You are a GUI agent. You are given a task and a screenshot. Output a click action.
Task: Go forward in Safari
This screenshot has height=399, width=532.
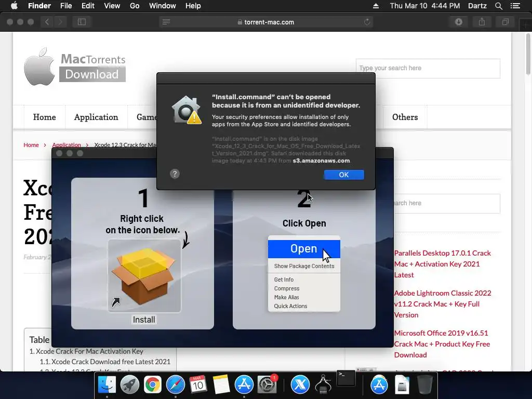coord(60,22)
